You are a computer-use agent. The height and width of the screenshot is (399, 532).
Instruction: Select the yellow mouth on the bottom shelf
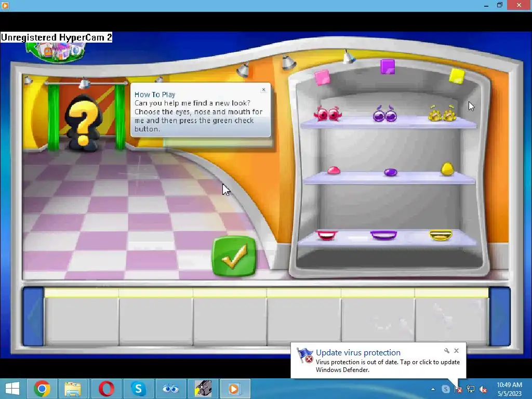point(441,235)
